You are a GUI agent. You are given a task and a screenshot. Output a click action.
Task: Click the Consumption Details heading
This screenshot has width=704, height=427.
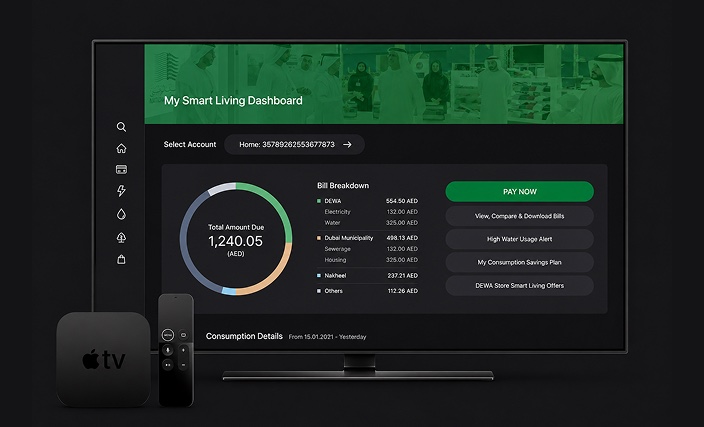tap(244, 336)
